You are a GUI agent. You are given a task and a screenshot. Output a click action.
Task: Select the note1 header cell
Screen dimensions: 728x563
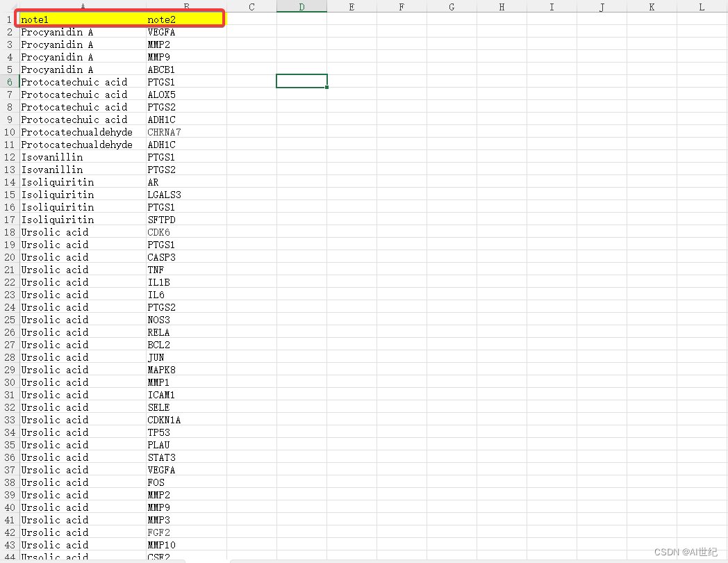(83, 19)
